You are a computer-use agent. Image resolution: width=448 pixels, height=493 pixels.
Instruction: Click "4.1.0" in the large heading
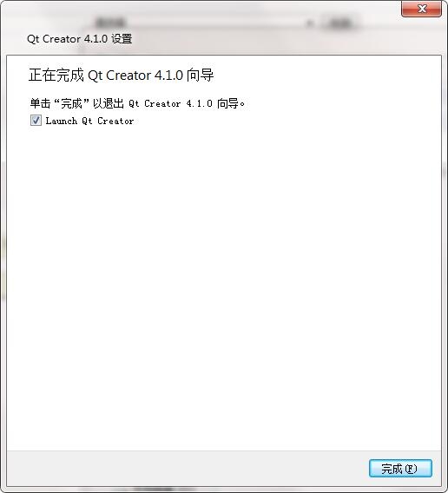[168, 76]
